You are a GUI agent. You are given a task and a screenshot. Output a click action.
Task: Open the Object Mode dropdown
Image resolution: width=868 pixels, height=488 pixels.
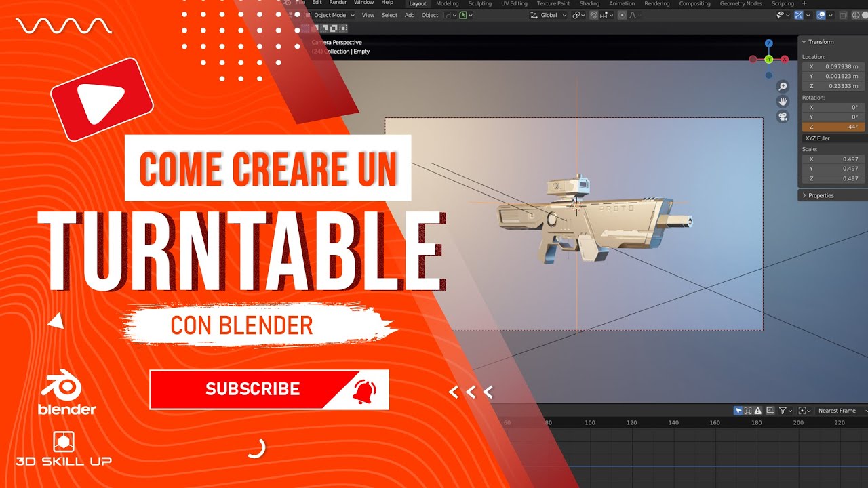pyautogui.click(x=330, y=15)
